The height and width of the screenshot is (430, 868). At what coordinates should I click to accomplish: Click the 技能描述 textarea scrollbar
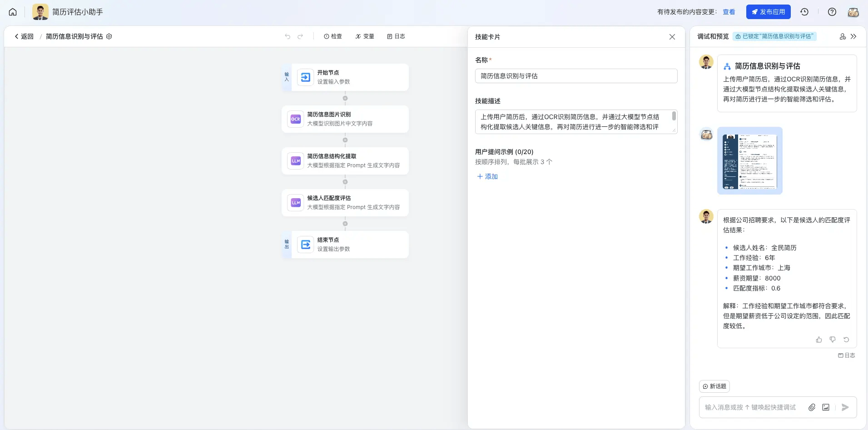674,116
